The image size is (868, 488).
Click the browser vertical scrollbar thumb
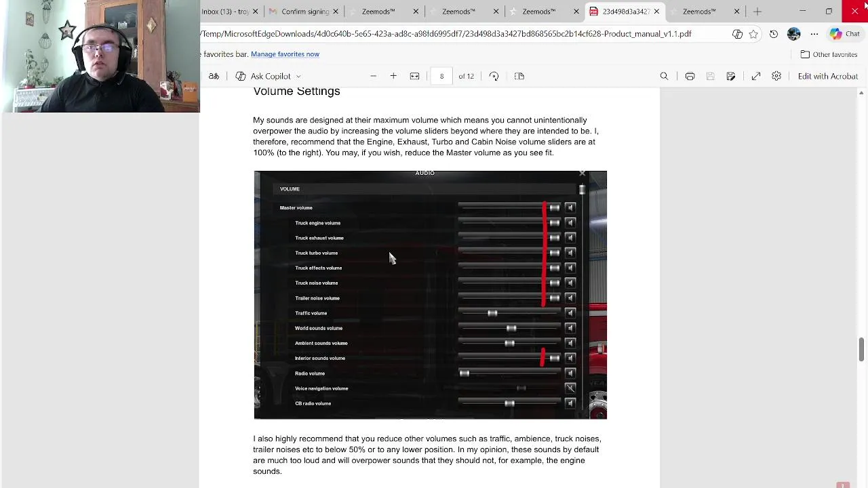click(862, 348)
